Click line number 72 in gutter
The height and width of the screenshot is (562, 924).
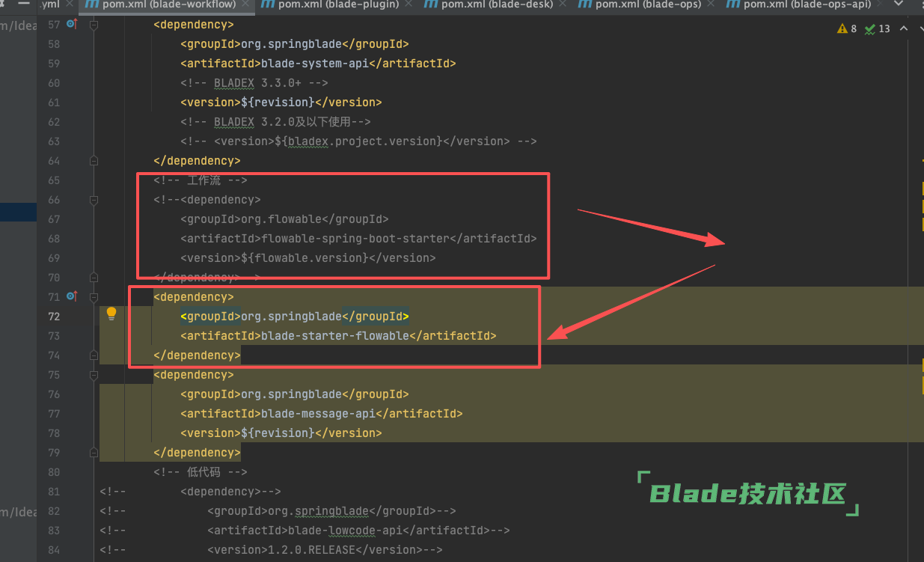click(53, 317)
